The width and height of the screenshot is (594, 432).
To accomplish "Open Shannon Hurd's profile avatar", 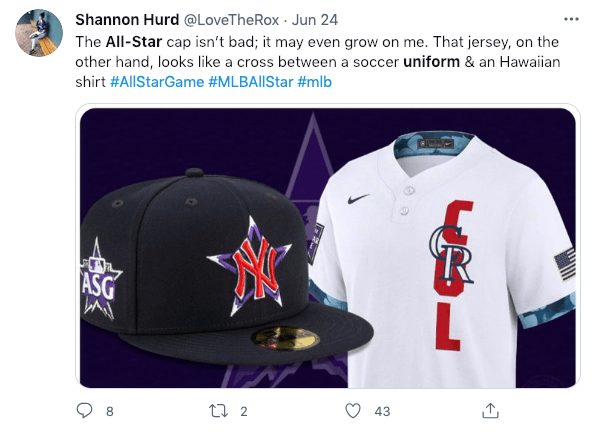I will (39, 33).
